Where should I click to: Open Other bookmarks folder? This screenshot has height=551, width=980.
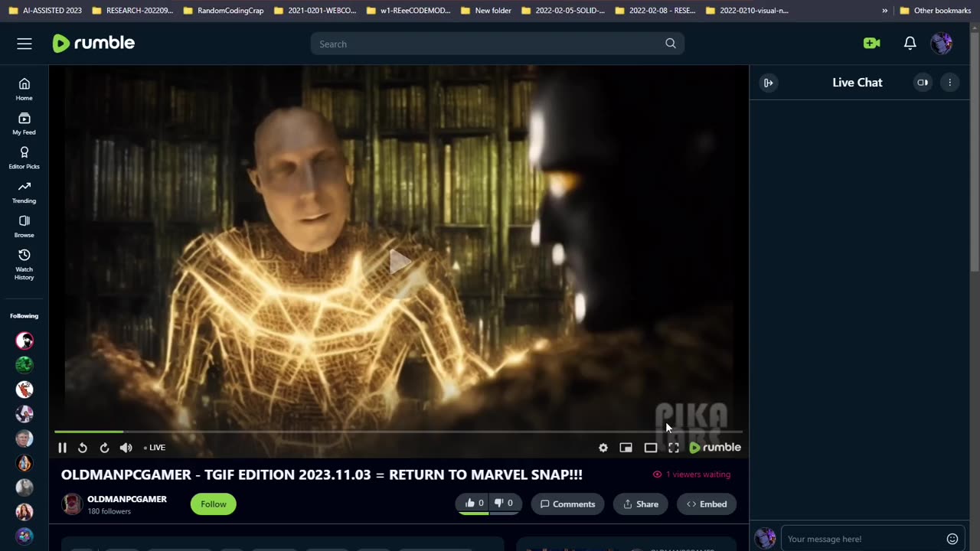point(935,11)
